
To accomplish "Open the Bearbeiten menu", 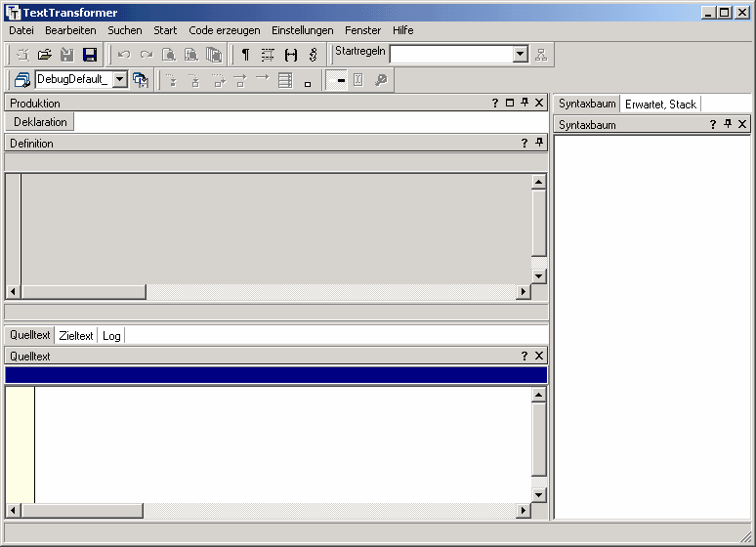I will [x=70, y=30].
